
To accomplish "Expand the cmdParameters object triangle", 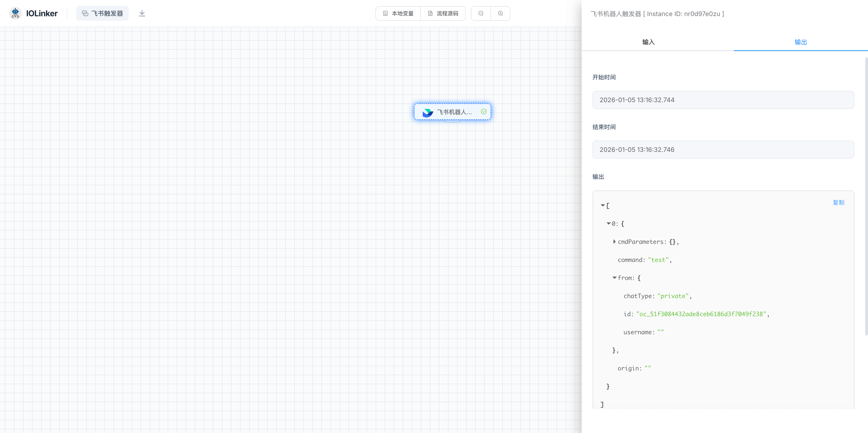I will click(614, 242).
